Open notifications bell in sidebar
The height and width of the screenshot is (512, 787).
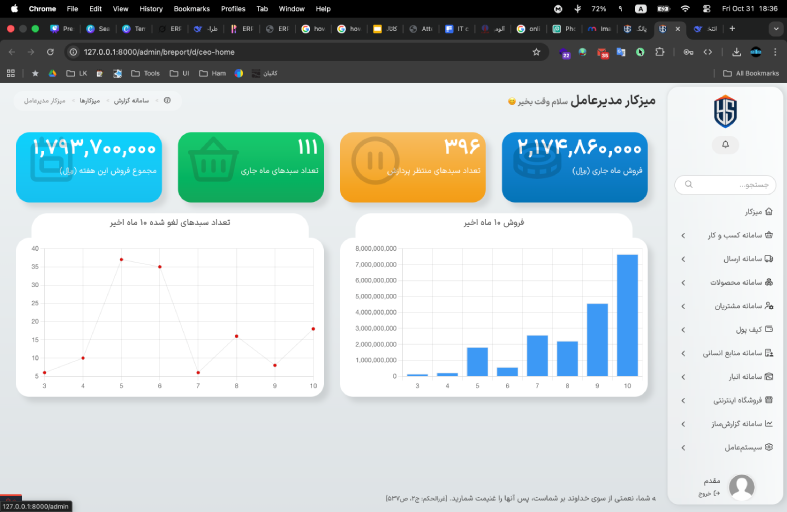pyautogui.click(x=725, y=145)
